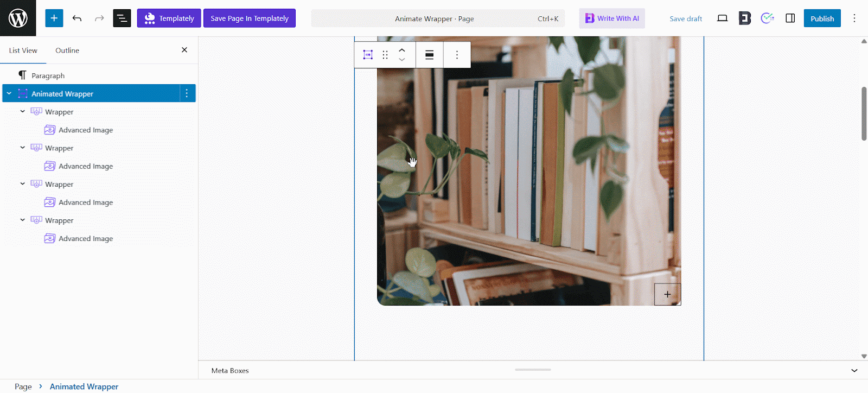The image size is (868, 393).
Task: Collapse the third Wrapper item
Action: [x=23, y=184]
